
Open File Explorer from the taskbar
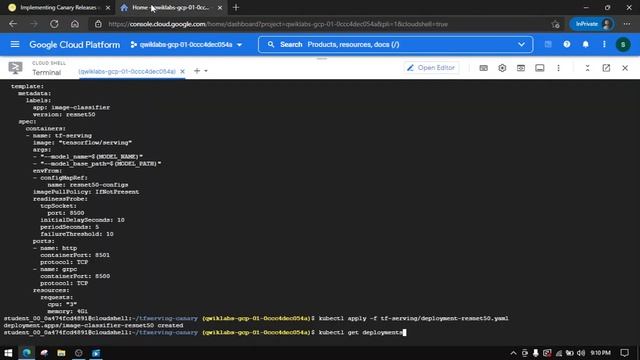(61, 353)
